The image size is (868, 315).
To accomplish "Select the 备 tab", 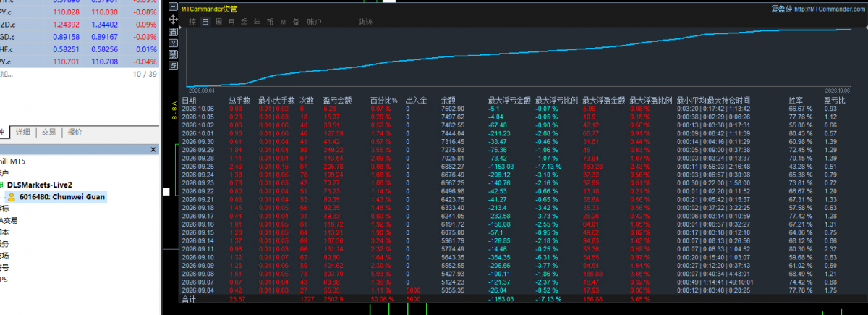I will [295, 22].
